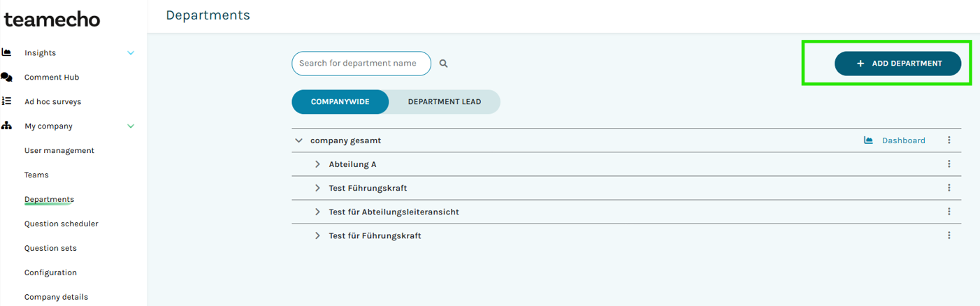Open User management in sidebar
This screenshot has height=306, width=980.
[59, 150]
